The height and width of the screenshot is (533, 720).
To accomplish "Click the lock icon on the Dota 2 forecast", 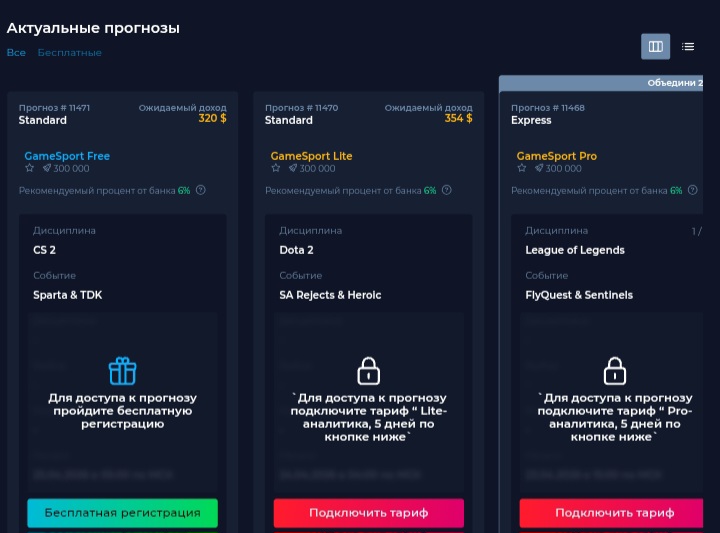I will 368,371.
